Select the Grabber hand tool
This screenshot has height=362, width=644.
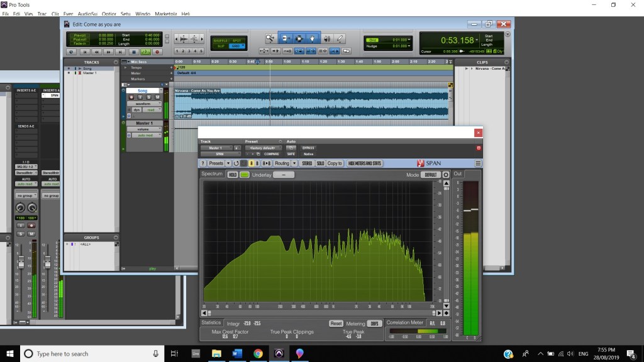pyautogui.click(x=312, y=38)
